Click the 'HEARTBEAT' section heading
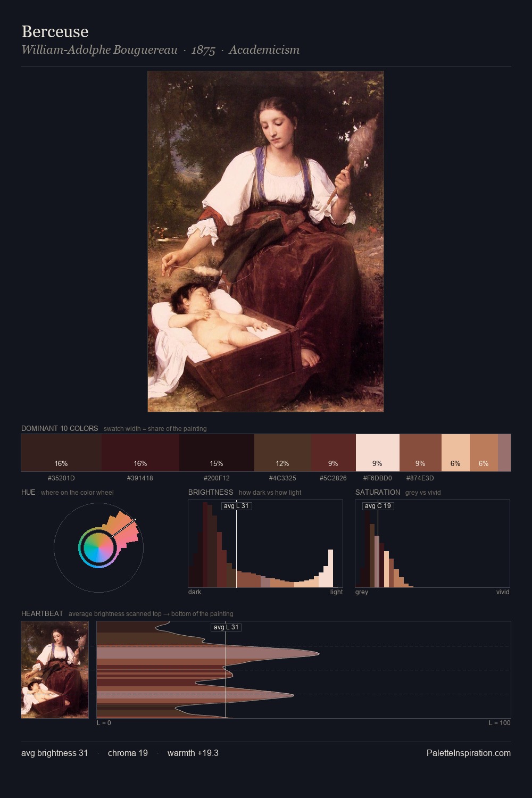532x798 pixels. (42, 613)
